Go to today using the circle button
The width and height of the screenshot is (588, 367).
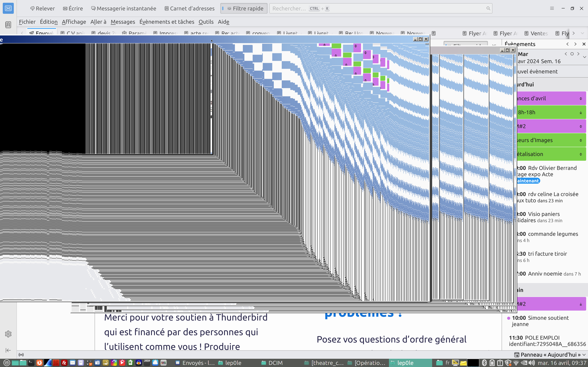click(x=572, y=54)
